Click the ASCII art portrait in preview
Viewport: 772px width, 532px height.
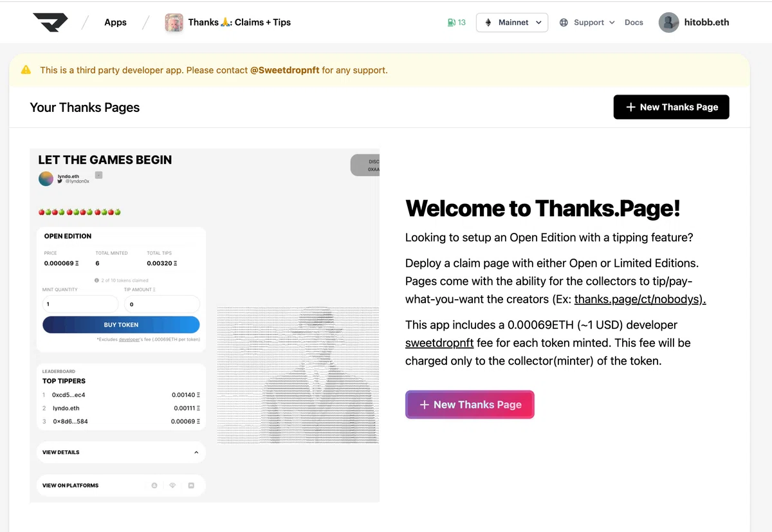point(298,375)
